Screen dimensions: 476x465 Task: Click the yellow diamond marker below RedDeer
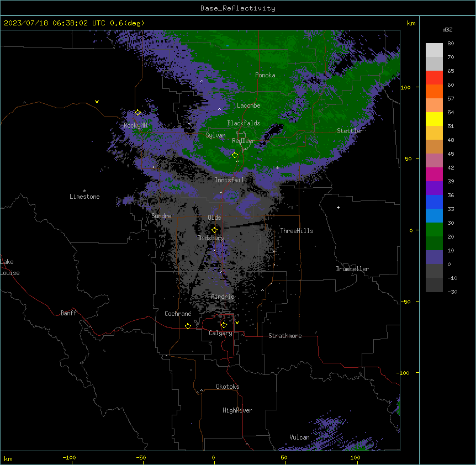click(235, 155)
